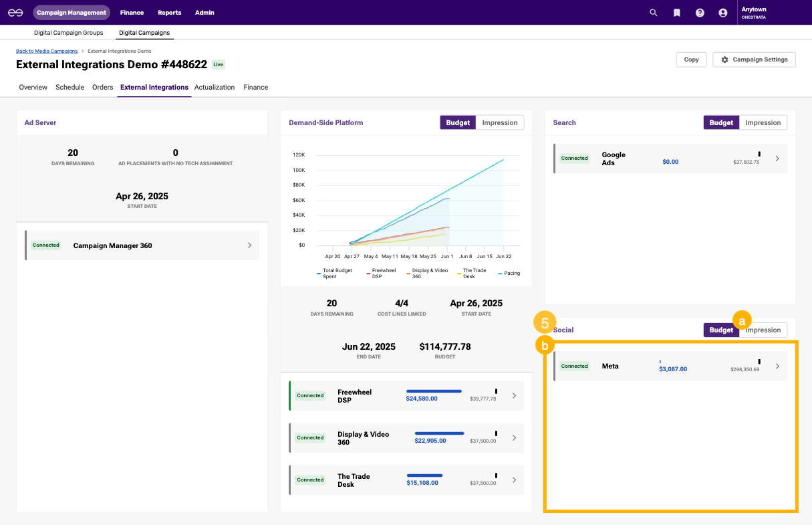Select Budget toggle in Social panel
The width and height of the screenshot is (812, 525).
pos(721,330)
